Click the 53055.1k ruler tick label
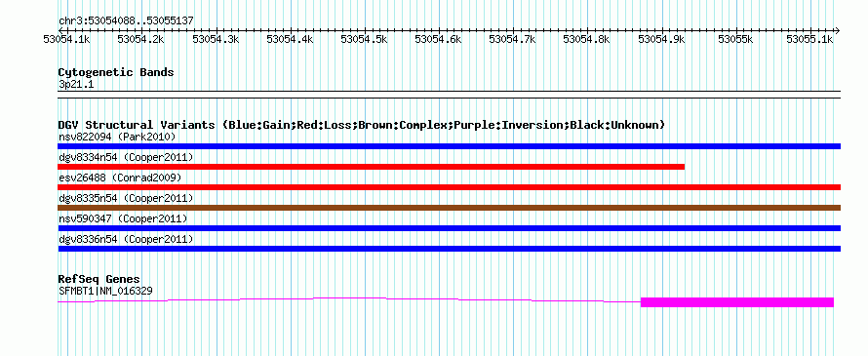Screen dimensions: 868x356 [809, 40]
